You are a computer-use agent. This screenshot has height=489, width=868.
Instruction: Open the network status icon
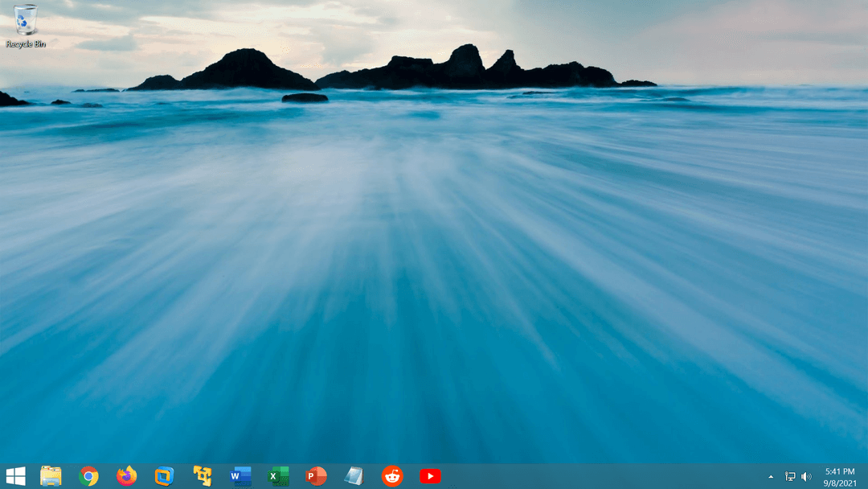tap(792, 476)
